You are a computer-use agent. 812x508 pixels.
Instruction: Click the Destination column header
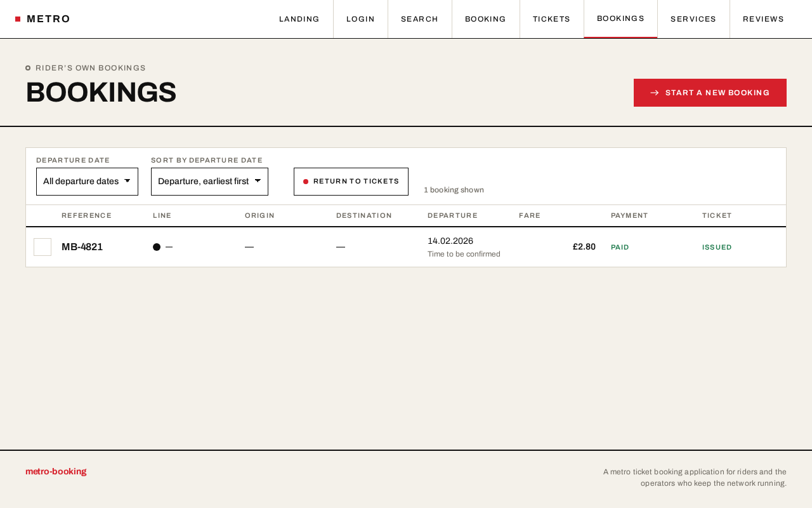[364, 216]
